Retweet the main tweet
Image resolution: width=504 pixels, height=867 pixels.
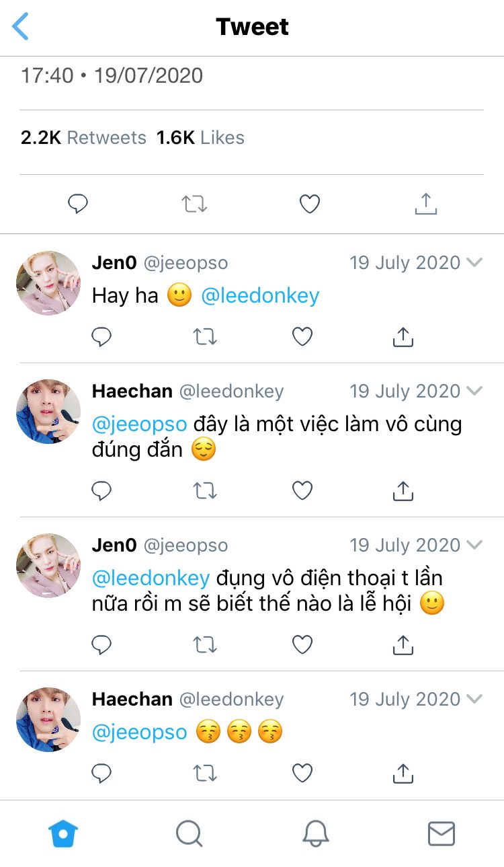tap(194, 204)
